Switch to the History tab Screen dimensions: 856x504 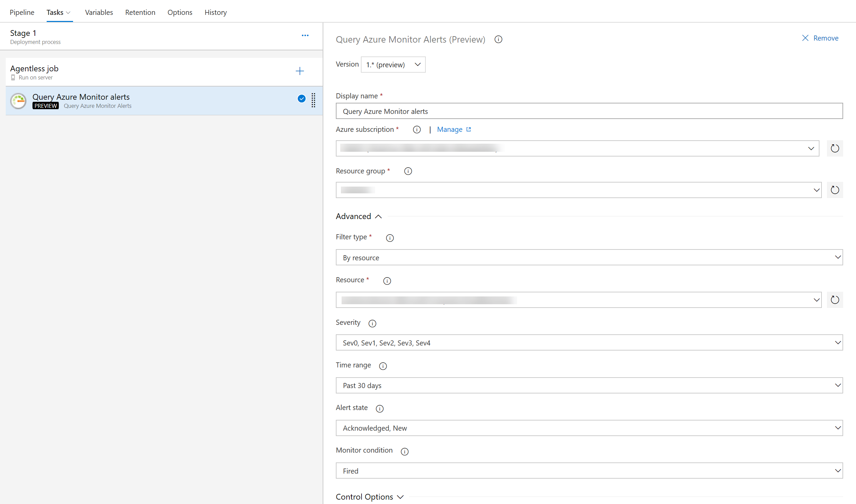point(215,12)
